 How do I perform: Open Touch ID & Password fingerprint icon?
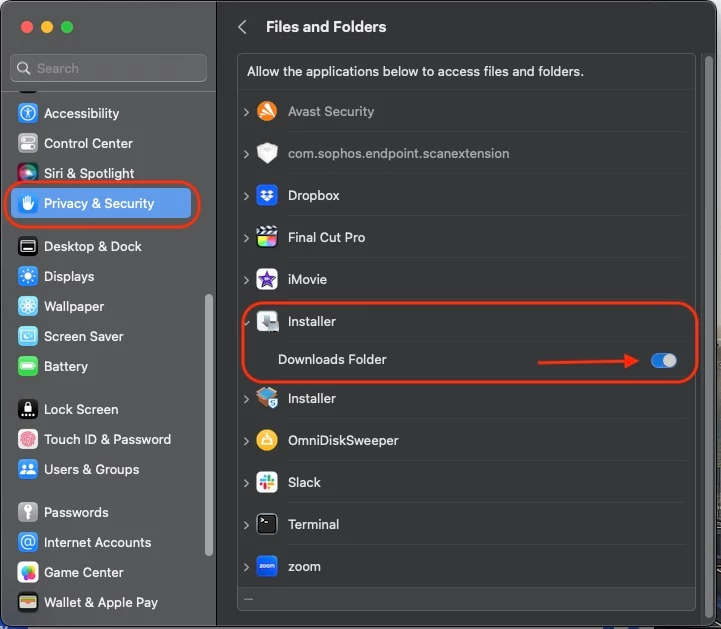coord(28,439)
